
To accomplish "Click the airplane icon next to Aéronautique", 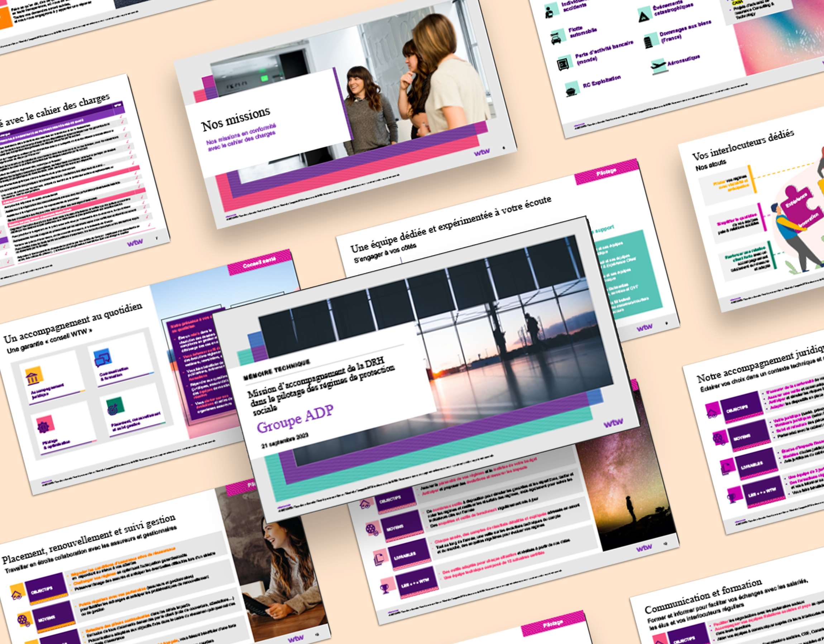I will 658,66.
